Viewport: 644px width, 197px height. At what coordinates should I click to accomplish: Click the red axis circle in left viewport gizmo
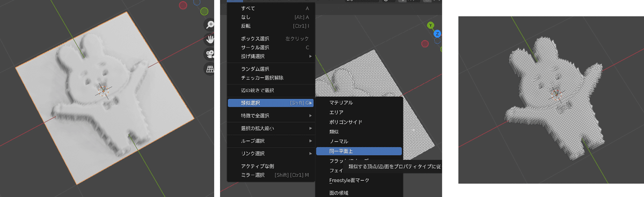[183, 5]
